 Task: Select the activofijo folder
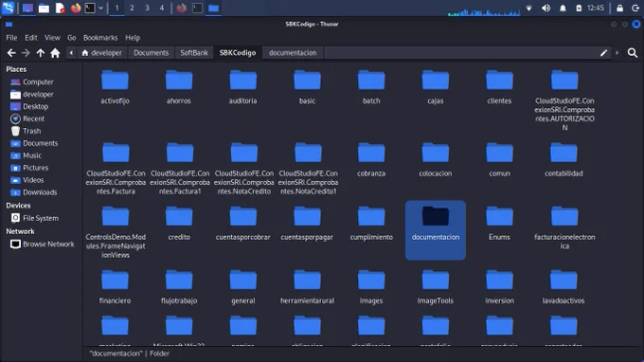tap(115, 87)
